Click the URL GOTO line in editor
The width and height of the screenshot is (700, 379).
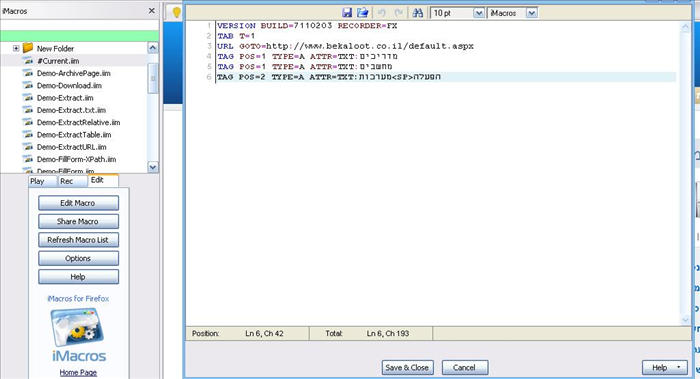(345, 46)
